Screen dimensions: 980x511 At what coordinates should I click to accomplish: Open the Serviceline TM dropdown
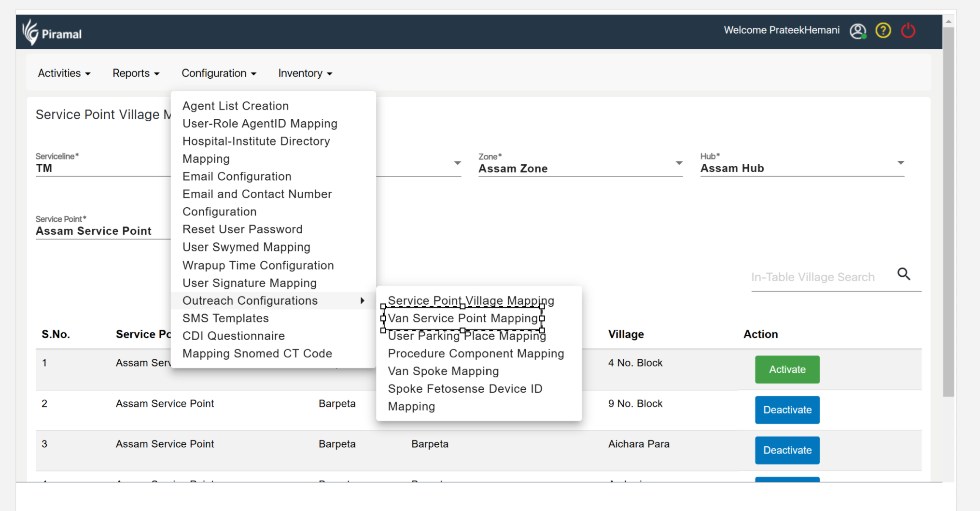(x=103, y=164)
